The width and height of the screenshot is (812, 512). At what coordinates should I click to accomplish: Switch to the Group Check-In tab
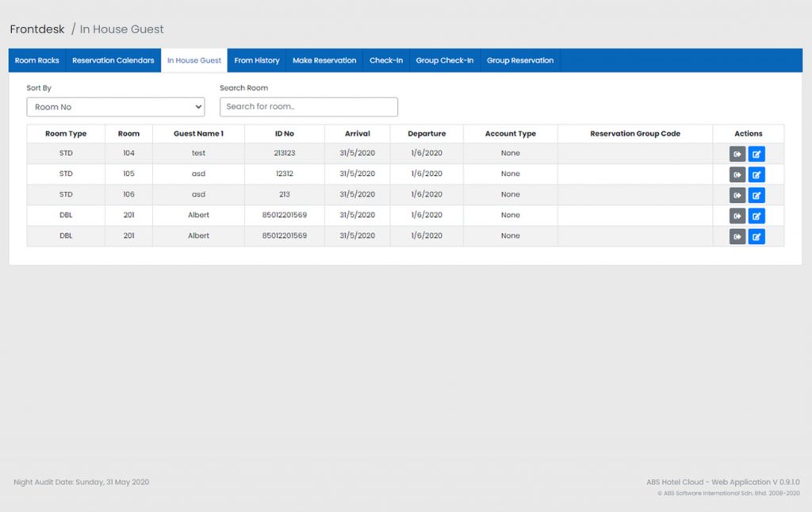(x=445, y=60)
